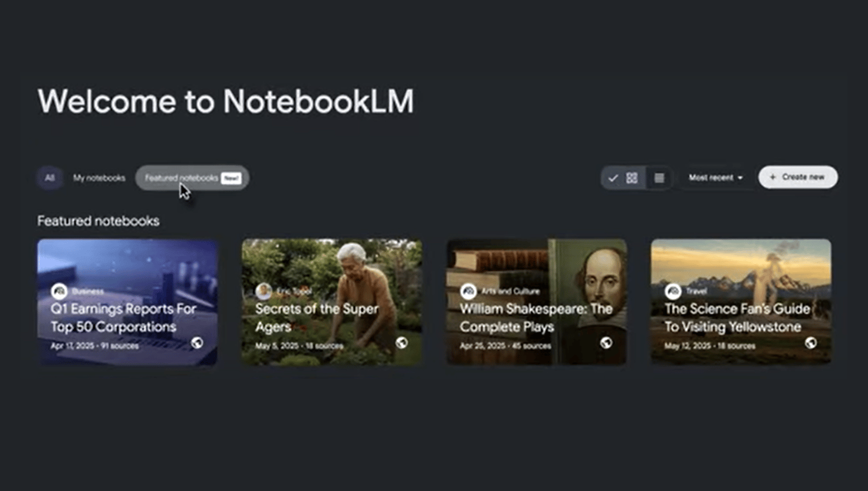Click the Create new button
868x491 pixels.
[x=798, y=177]
